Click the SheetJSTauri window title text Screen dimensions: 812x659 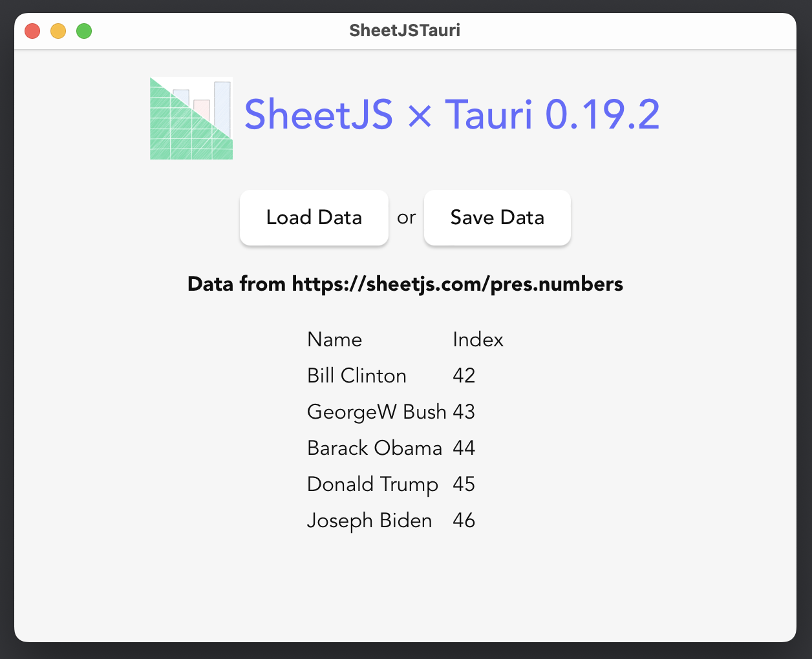point(405,30)
